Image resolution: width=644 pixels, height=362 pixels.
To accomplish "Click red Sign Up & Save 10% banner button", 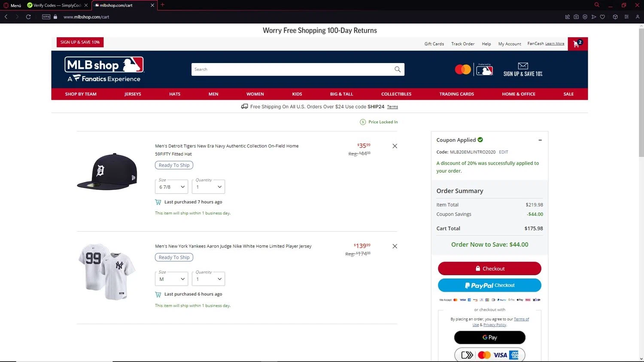I will 80,42.
